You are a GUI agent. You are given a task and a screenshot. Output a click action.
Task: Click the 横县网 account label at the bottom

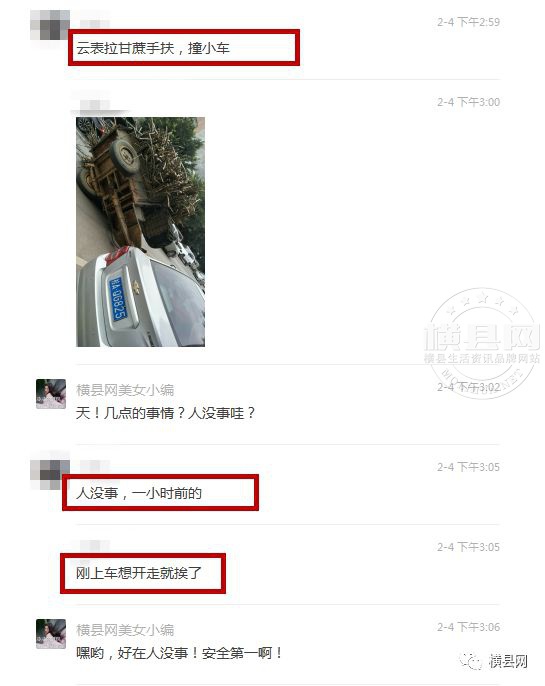508,662
